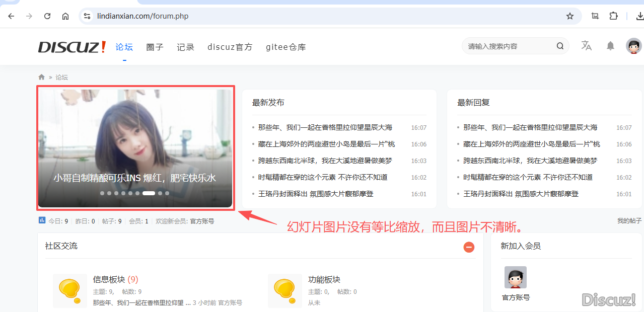Viewport: 644px width, 312px height.
Task: Bookmark this page with the star icon
Action: click(x=570, y=16)
